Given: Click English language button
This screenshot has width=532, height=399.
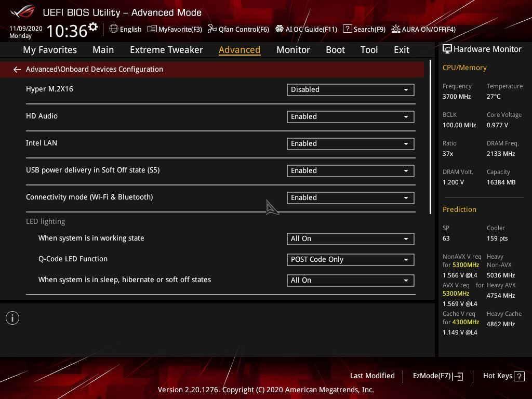Looking at the screenshot, I should 130,30.
